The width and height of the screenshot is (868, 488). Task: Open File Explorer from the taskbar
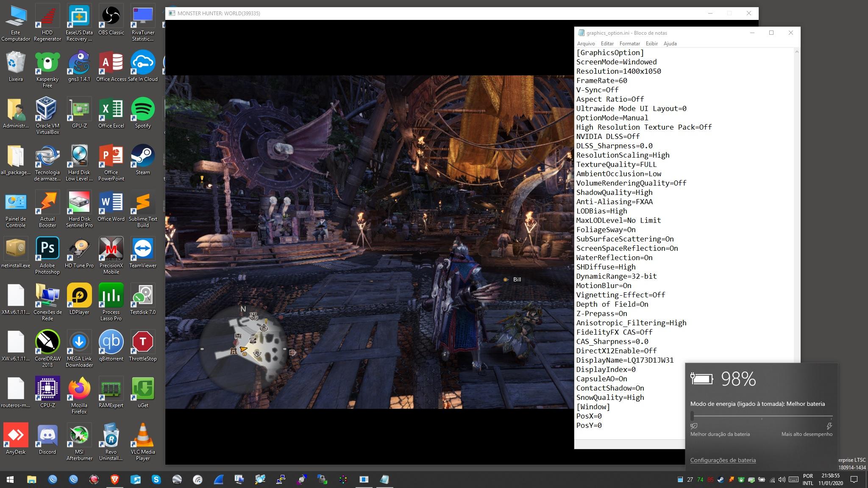coord(31,480)
